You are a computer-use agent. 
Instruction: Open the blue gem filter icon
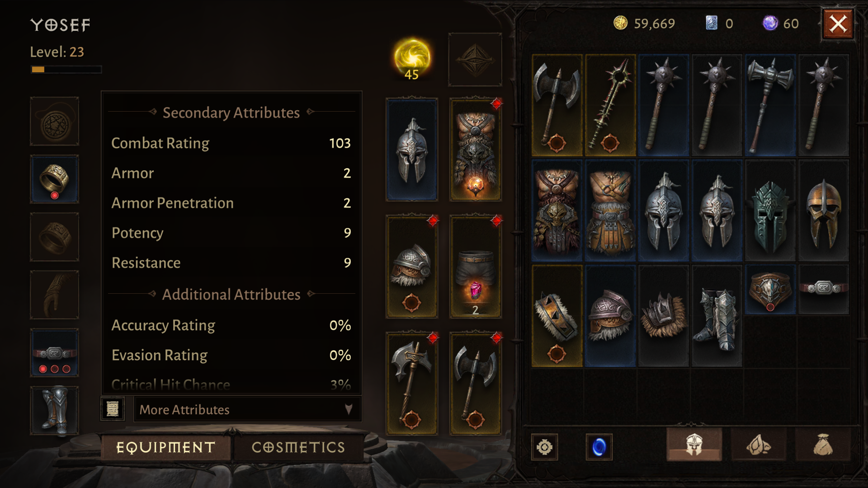(x=599, y=447)
